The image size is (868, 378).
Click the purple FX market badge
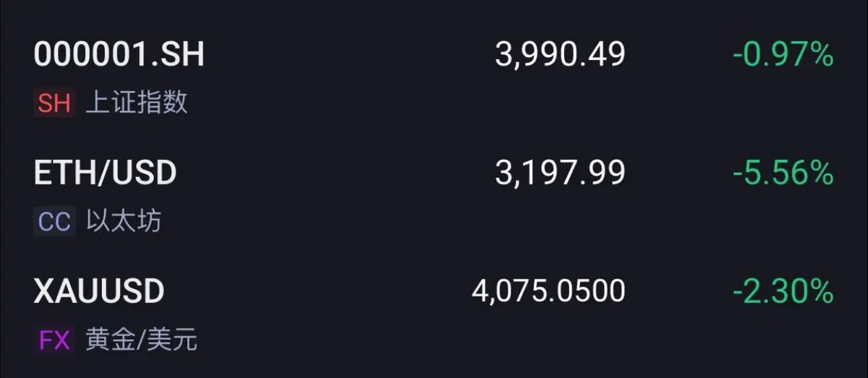[x=54, y=340]
